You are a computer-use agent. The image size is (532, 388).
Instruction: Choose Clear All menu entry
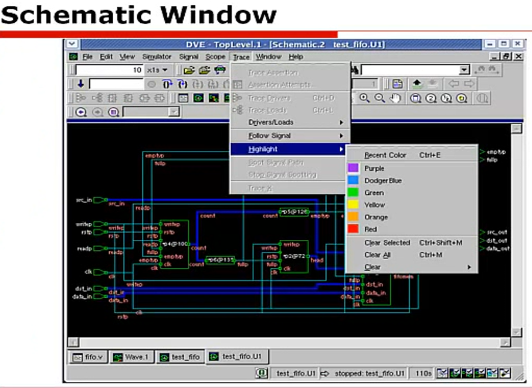click(412, 255)
